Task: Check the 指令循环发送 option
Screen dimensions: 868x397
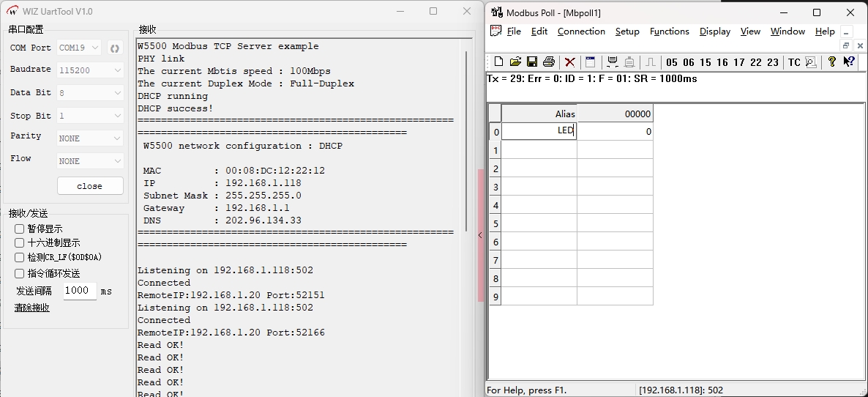Action: 20,273
